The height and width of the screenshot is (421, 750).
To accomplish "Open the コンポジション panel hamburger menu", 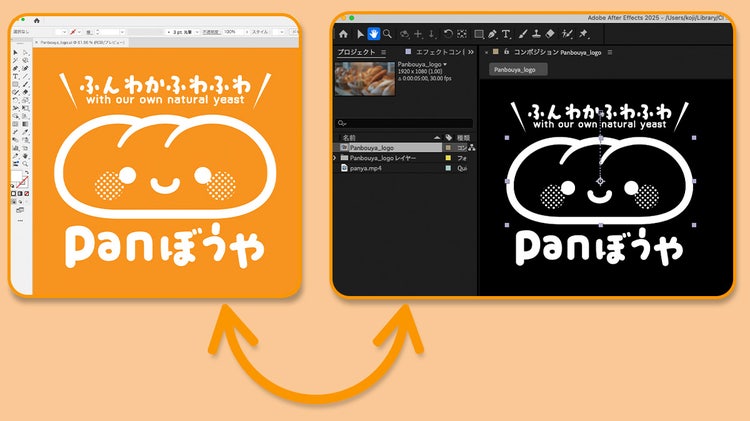I will pyautogui.click(x=610, y=52).
